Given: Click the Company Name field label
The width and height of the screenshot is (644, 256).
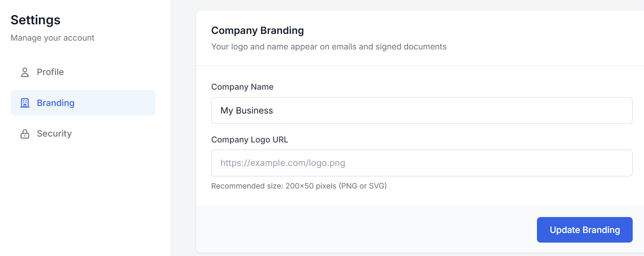Looking at the screenshot, I should tap(242, 87).
